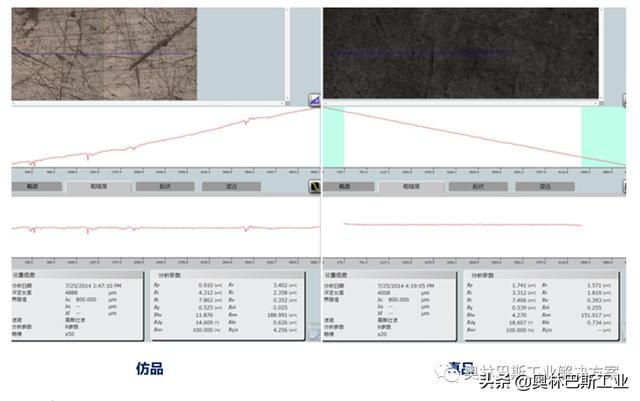Click the Rp value 0.910
Image resolution: width=640 pixels, height=401 pixels.
pyautogui.click(x=205, y=285)
